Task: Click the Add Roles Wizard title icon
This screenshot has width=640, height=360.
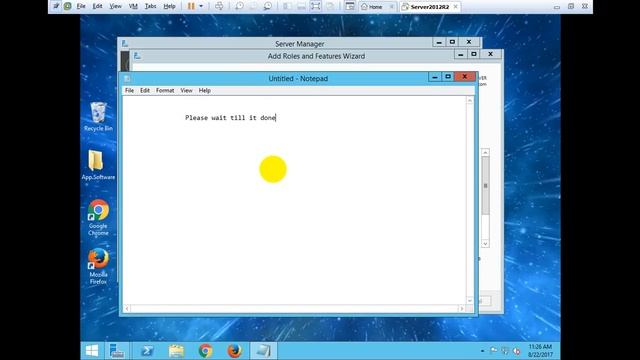Action: pos(137,56)
